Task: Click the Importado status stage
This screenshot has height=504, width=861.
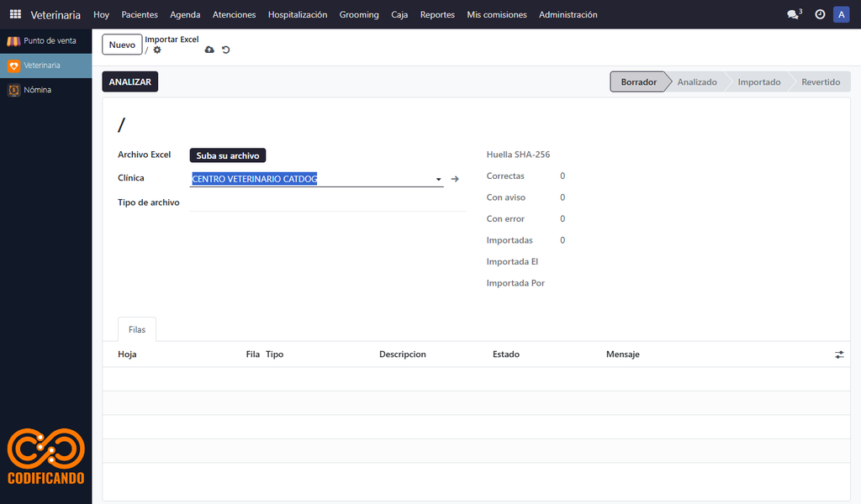Action: pyautogui.click(x=759, y=81)
